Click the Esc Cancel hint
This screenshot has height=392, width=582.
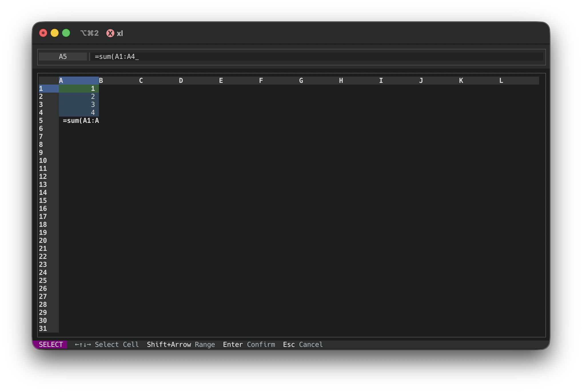(303, 345)
